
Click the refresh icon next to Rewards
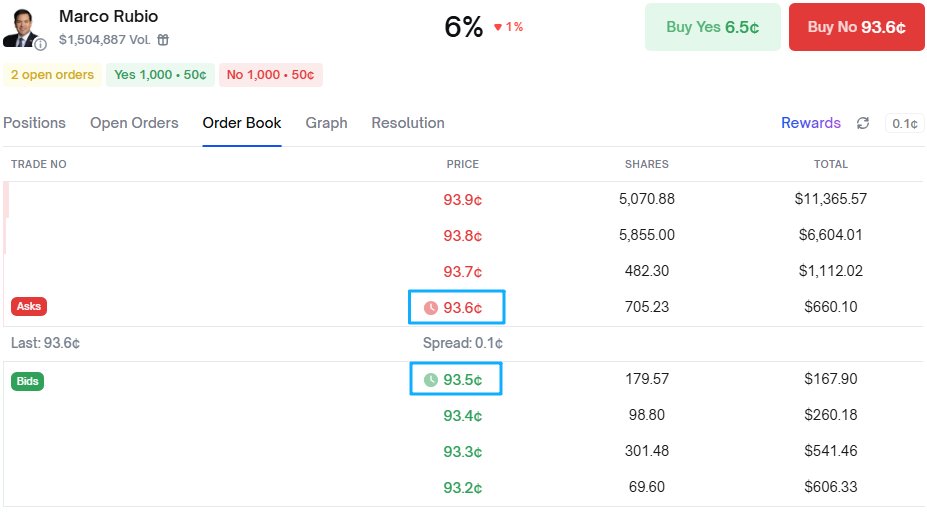863,123
